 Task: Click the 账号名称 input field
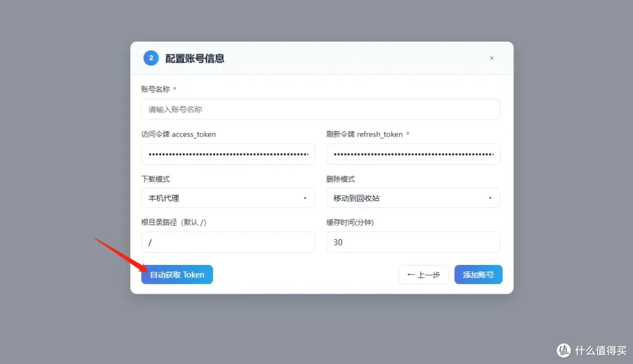tap(321, 110)
